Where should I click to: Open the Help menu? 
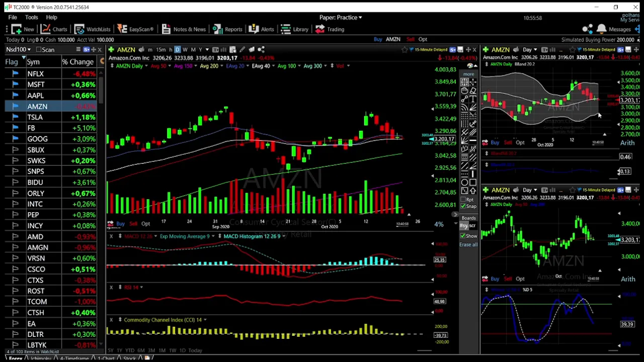point(51,18)
